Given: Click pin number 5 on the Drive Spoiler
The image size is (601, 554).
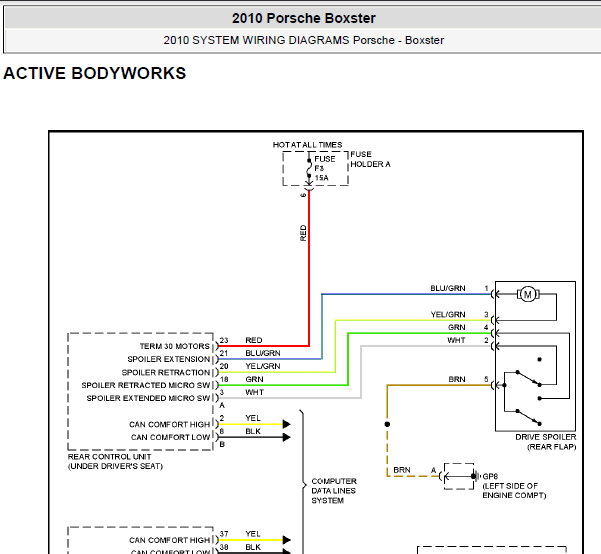Looking at the screenshot, I should point(486,379).
